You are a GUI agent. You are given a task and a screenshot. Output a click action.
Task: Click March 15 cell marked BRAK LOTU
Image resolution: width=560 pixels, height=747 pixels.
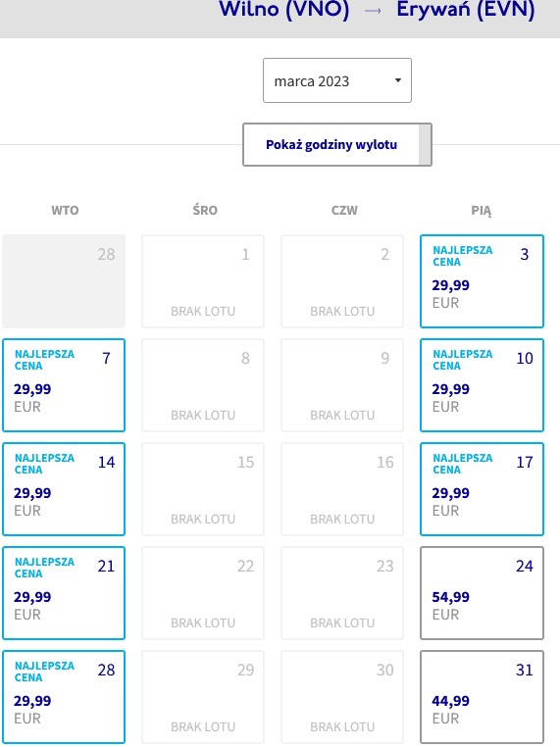[203, 489]
